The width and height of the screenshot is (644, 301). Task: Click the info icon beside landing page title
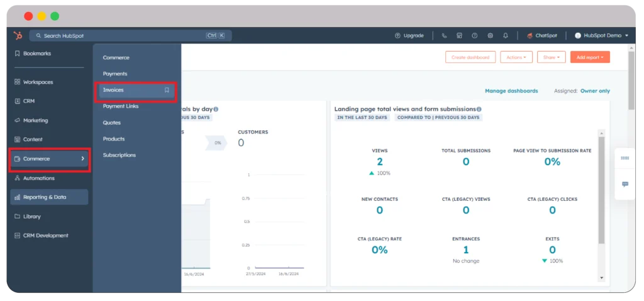tap(479, 109)
